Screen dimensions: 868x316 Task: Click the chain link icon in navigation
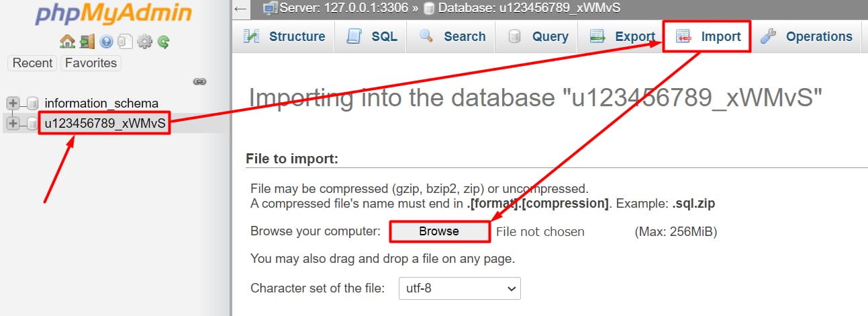[x=199, y=81]
